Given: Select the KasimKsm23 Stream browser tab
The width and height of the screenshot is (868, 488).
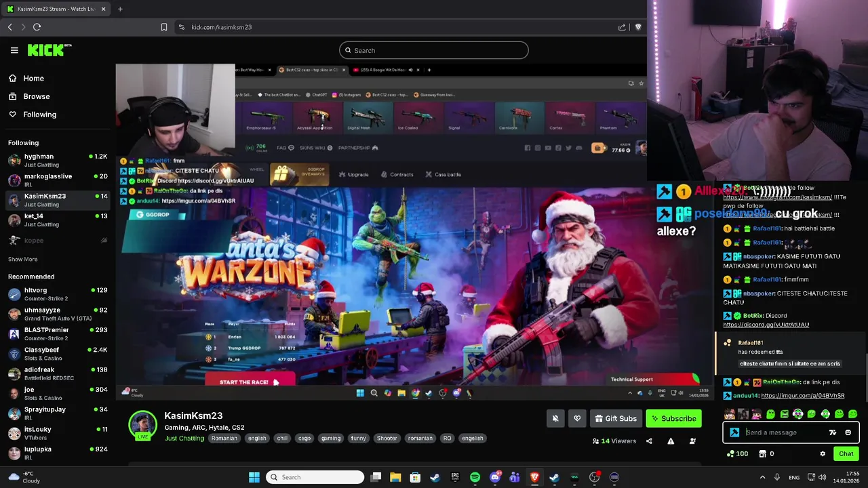Looking at the screenshot, I should click(x=56, y=9).
